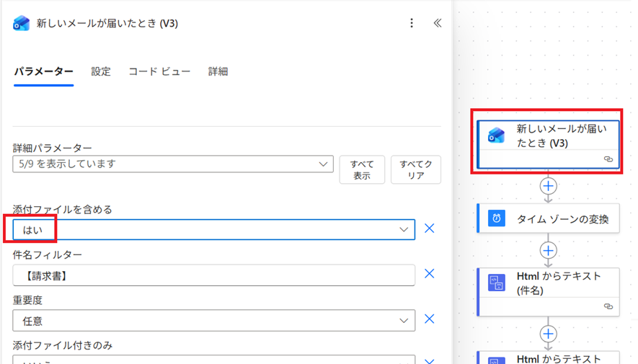
Task: Click the clock icon on タイム ゾーンの変換
Action: point(497,218)
